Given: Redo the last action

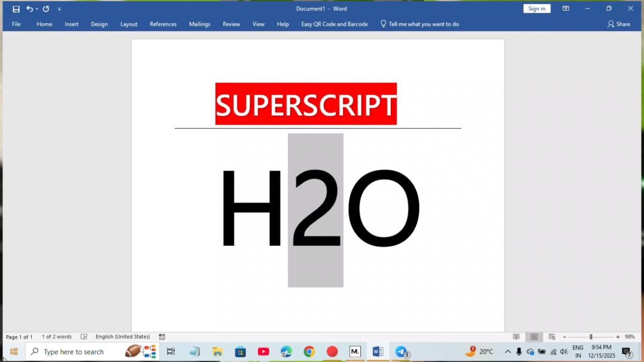Looking at the screenshot, I should click(45, 8).
